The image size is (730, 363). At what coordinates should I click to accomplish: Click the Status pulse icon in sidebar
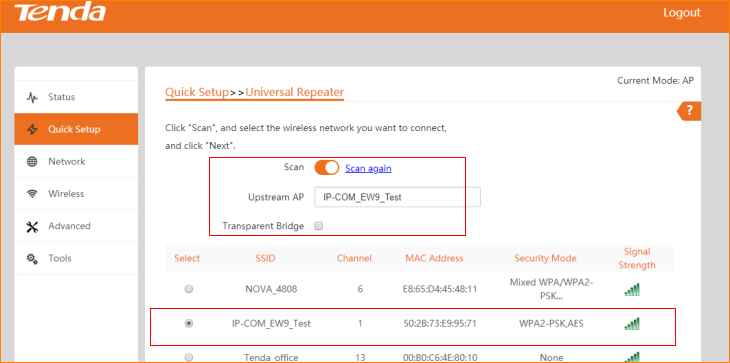click(x=32, y=97)
